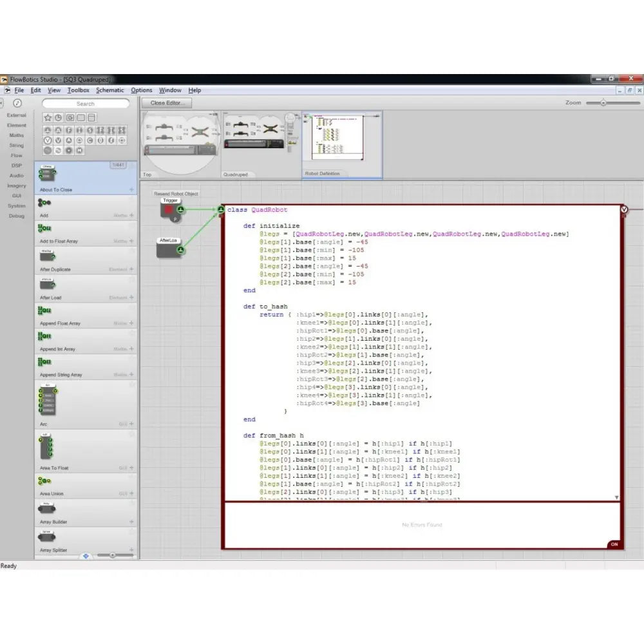Toggle the ON switch of the code editor
Viewport: 644px width, 644px height.
(x=614, y=544)
